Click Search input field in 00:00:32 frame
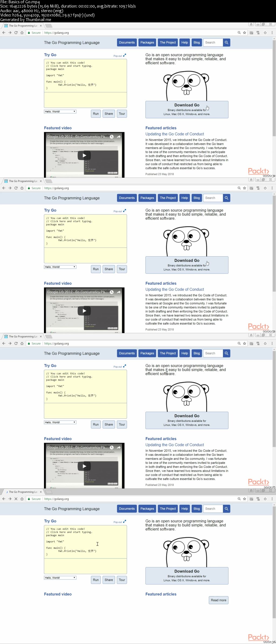Screen dimensions: 276x644 [213, 42]
